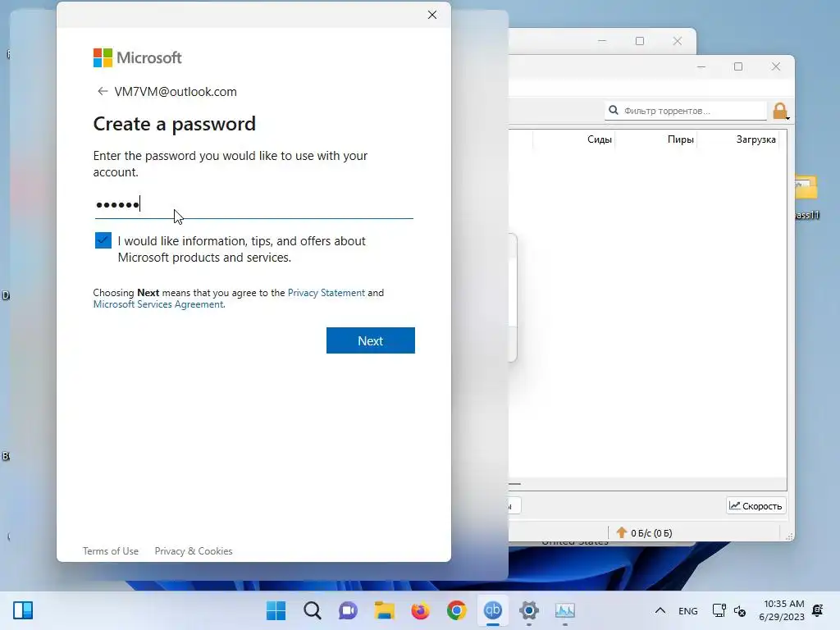Open the notification center bell icon
The width and height of the screenshot is (840, 630).
pyautogui.click(x=818, y=610)
